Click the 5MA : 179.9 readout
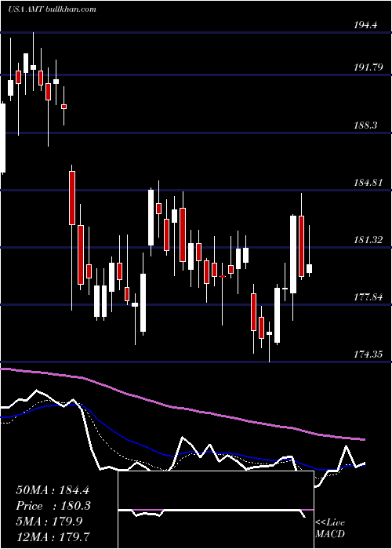 coord(49,522)
